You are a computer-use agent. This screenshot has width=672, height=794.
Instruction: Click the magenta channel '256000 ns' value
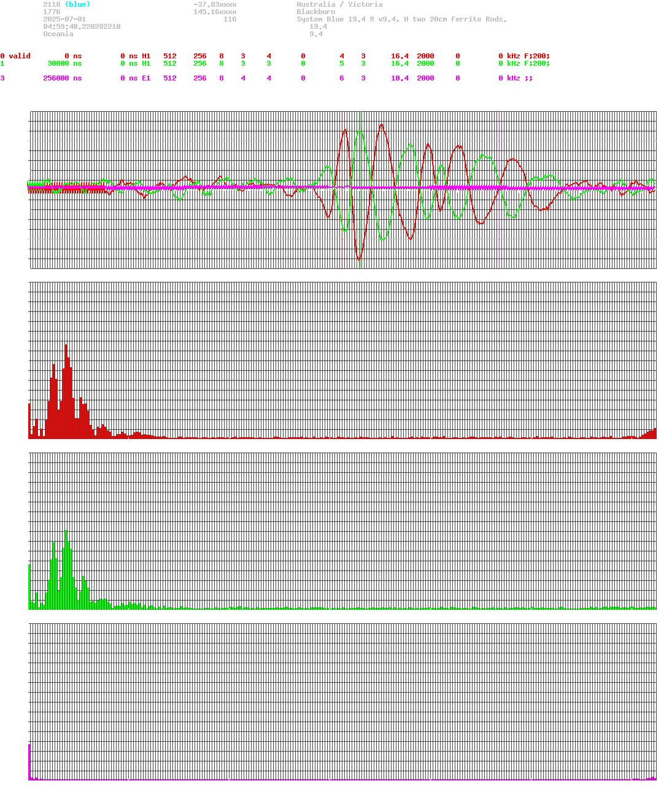63,78
